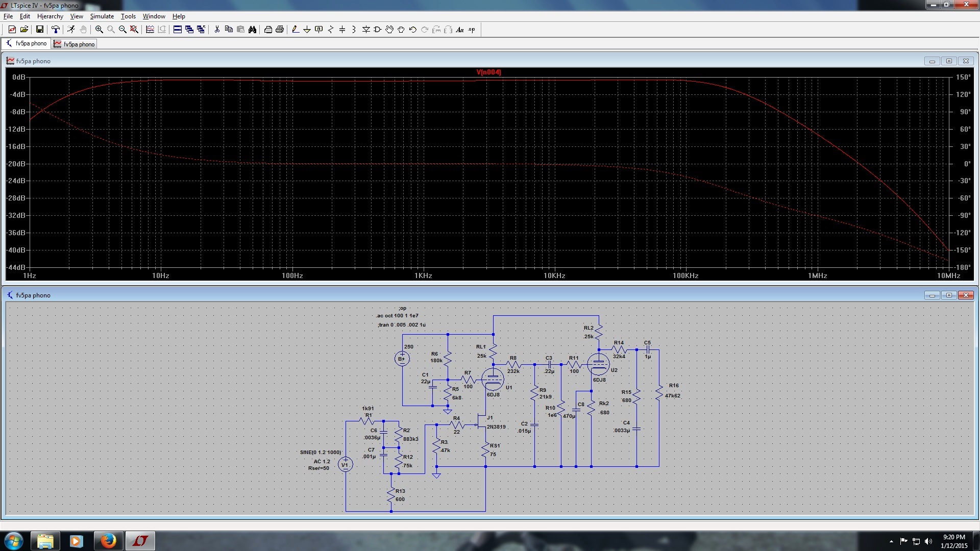Select the Pan magnifier tool
The width and height of the screenshot is (980, 551).
111,30
